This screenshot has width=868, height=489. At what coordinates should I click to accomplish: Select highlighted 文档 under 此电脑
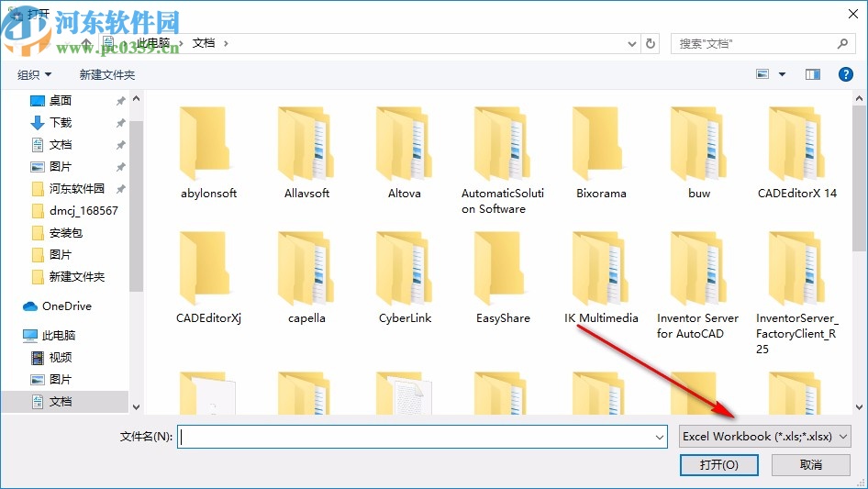(x=65, y=402)
